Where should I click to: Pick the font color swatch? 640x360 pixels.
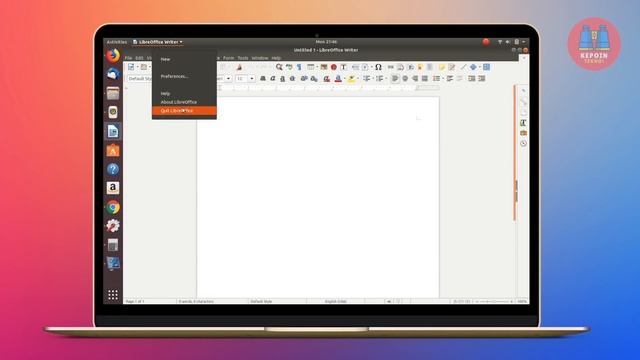(338, 78)
